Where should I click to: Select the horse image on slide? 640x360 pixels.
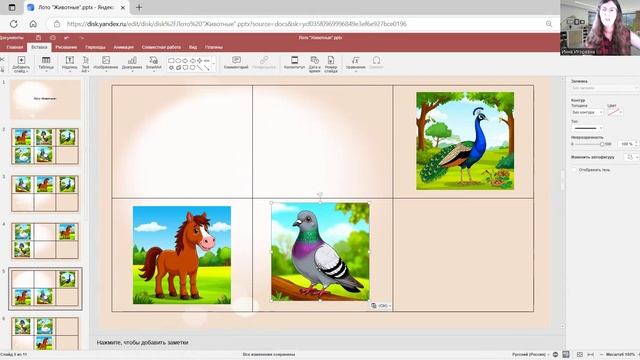pyautogui.click(x=182, y=255)
